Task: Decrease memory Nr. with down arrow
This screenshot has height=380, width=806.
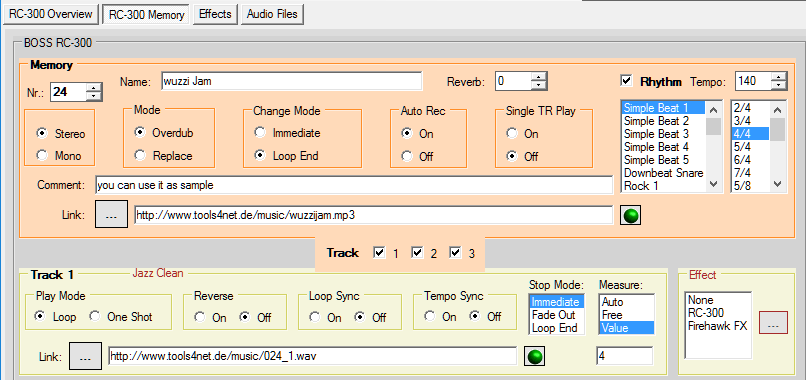Action: (94, 96)
